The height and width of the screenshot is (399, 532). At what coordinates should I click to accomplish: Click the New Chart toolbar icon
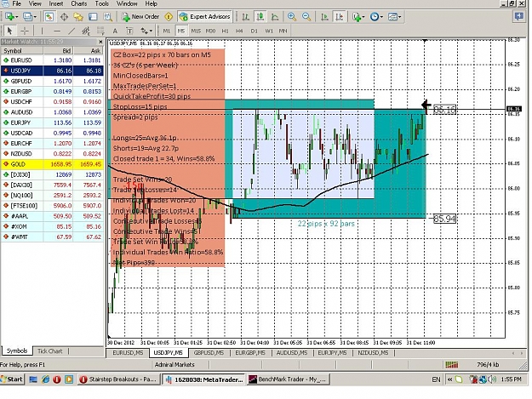pos(9,17)
